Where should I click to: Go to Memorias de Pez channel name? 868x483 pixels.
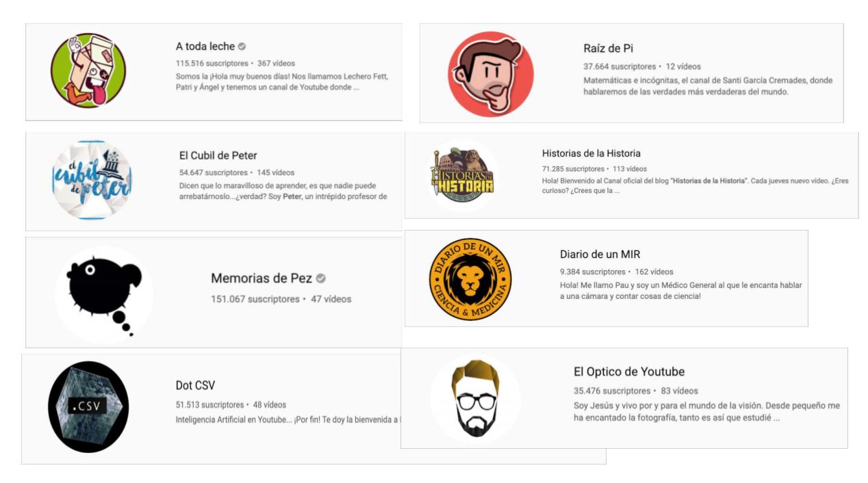coord(261,278)
